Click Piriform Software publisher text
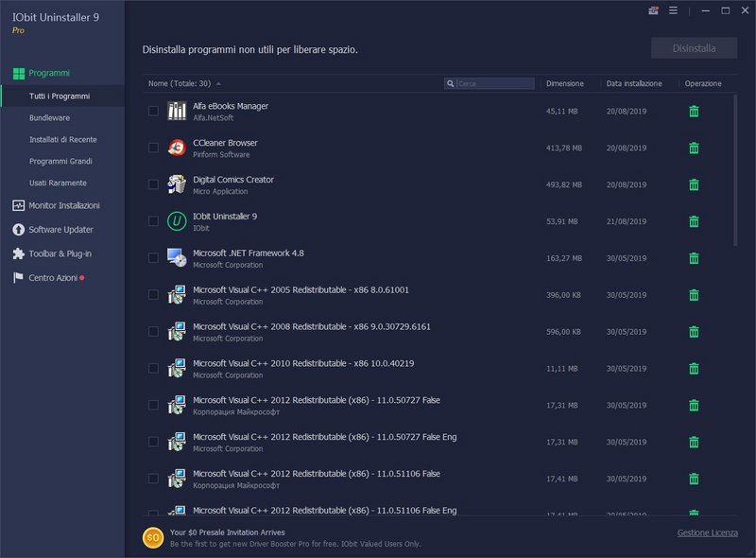Viewport: 756px width, 558px height. (x=221, y=155)
